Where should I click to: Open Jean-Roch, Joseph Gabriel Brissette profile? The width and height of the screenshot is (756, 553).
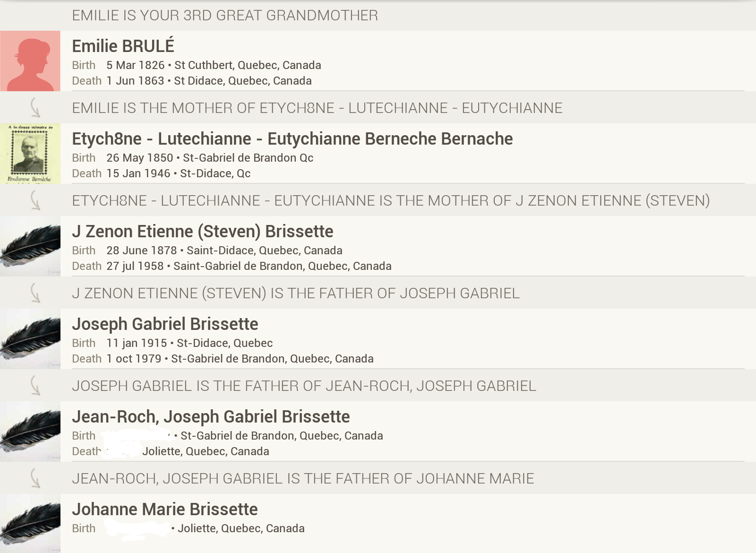211,416
